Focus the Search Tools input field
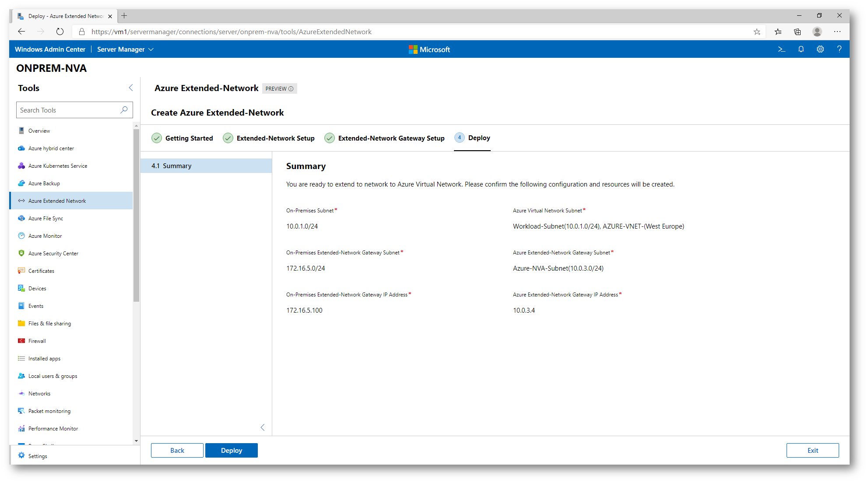The image size is (868, 483). pyautogui.click(x=74, y=110)
